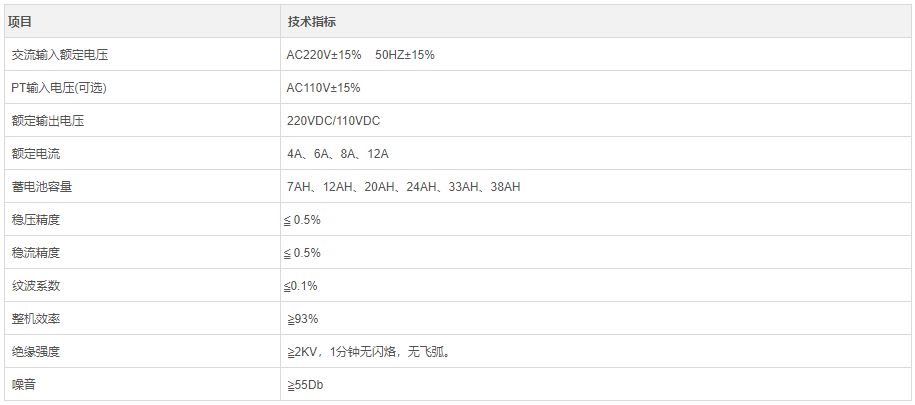The image size is (915, 405).
Task: Select the 交流输入额定电压 row label
Action: (59, 55)
